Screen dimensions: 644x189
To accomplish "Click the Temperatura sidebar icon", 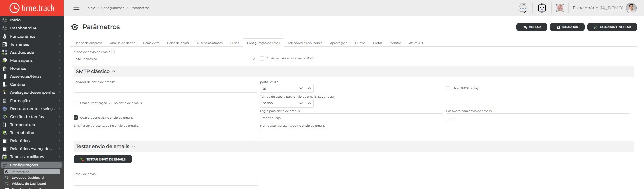I will pyautogui.click(x=5, y=125).
